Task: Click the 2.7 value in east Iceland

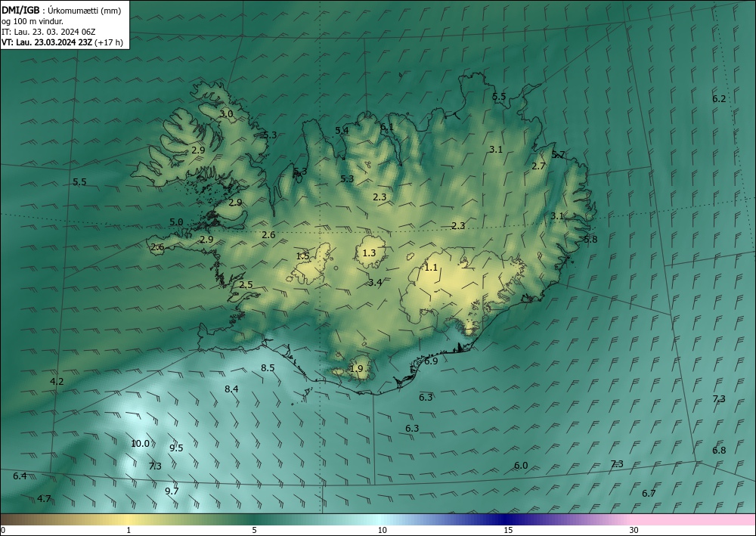Action: pyautogui.click(x=538, y=166)
